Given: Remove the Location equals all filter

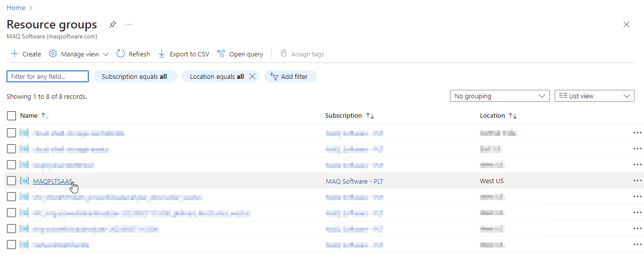Looking at the screenshot, I should [x=252, y=76].
